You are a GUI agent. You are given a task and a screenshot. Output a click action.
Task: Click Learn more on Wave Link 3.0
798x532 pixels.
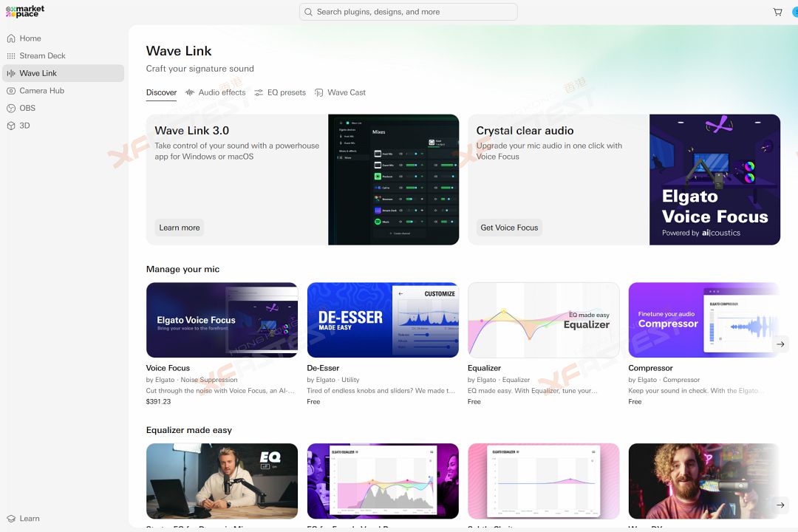click(180, 228)
